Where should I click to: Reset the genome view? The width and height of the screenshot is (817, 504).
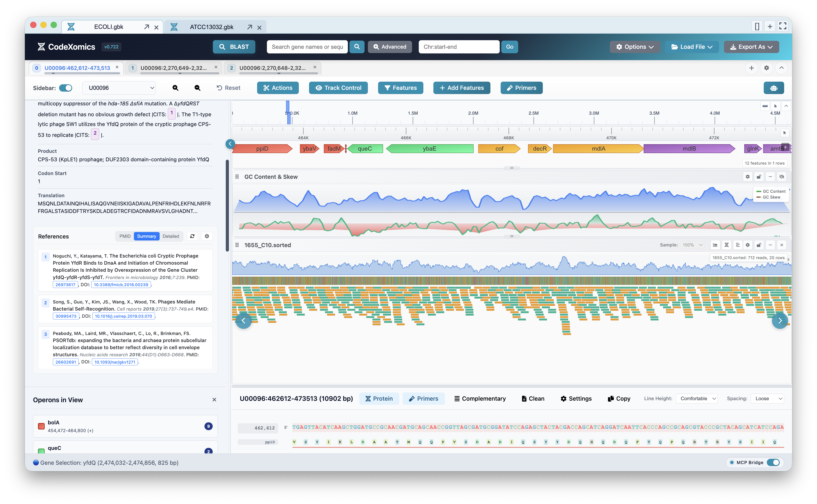coord(228,88)
